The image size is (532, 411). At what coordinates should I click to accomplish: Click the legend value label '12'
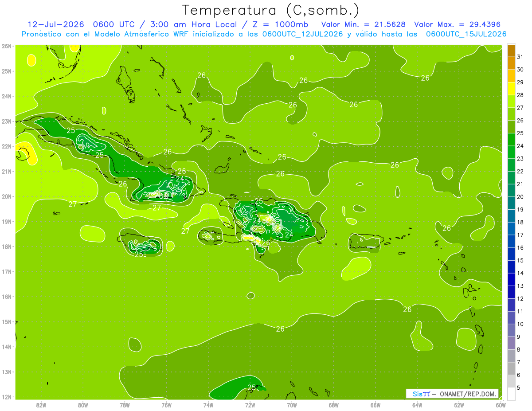[520, 299]
